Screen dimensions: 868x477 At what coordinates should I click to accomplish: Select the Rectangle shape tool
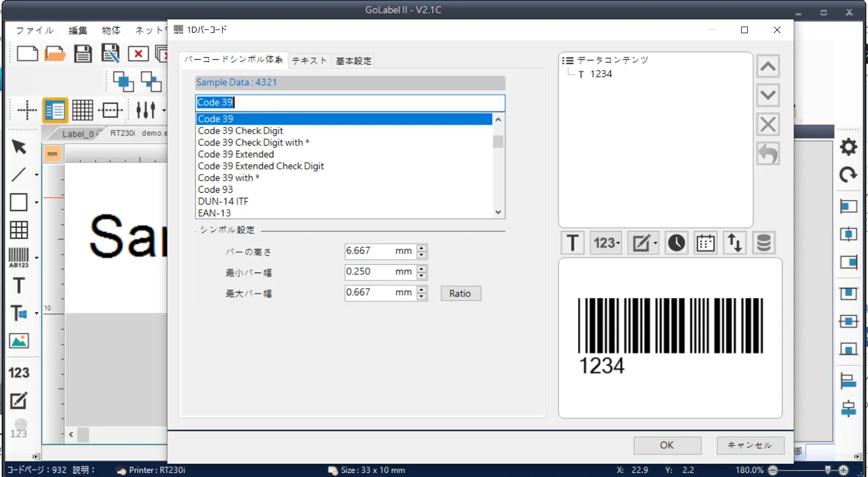coord(19,202)
